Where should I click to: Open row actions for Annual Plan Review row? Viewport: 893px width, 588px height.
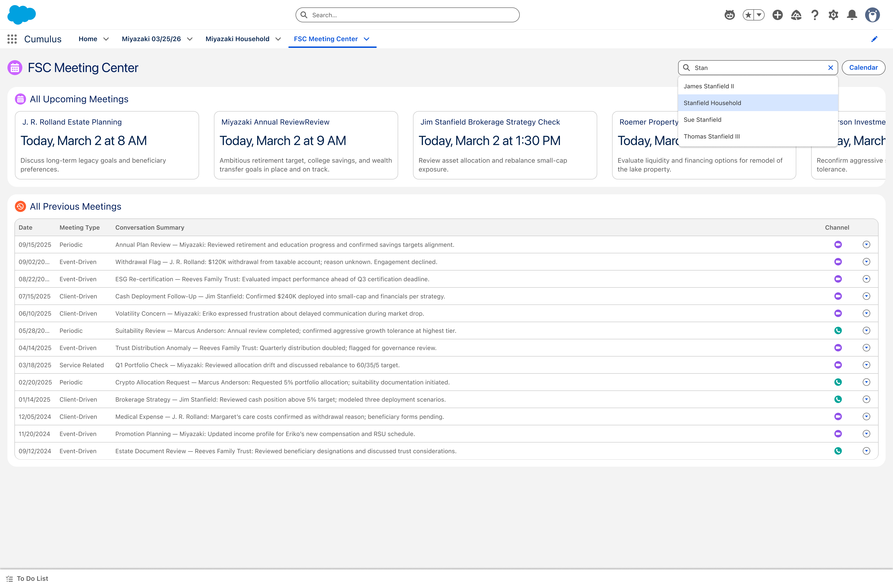(x=866, y=244)
